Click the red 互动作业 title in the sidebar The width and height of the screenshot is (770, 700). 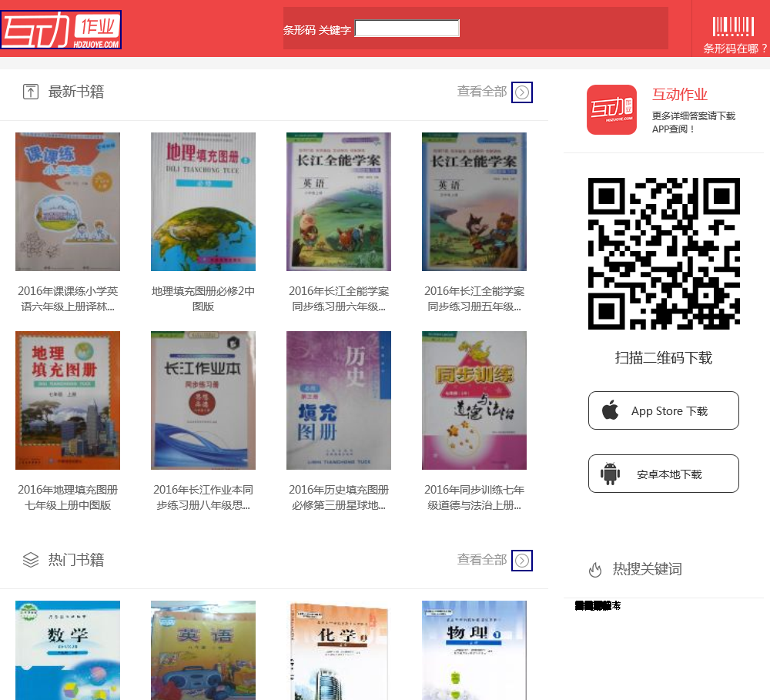(x=680, y=94)
